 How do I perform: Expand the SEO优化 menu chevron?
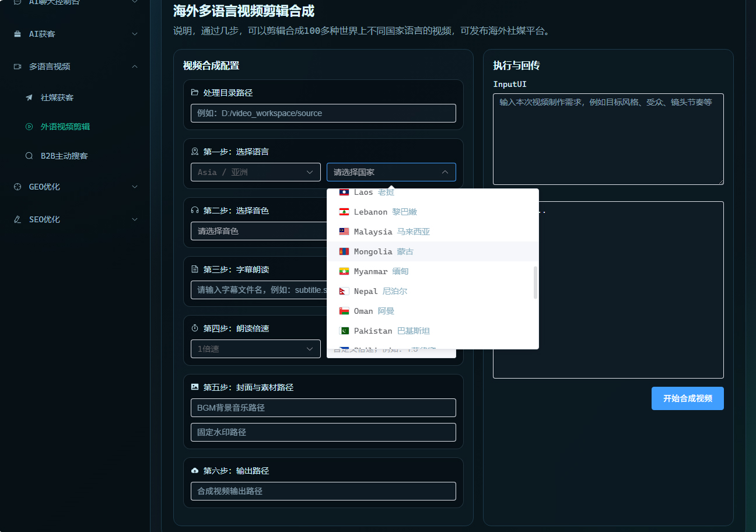(135, 219)
